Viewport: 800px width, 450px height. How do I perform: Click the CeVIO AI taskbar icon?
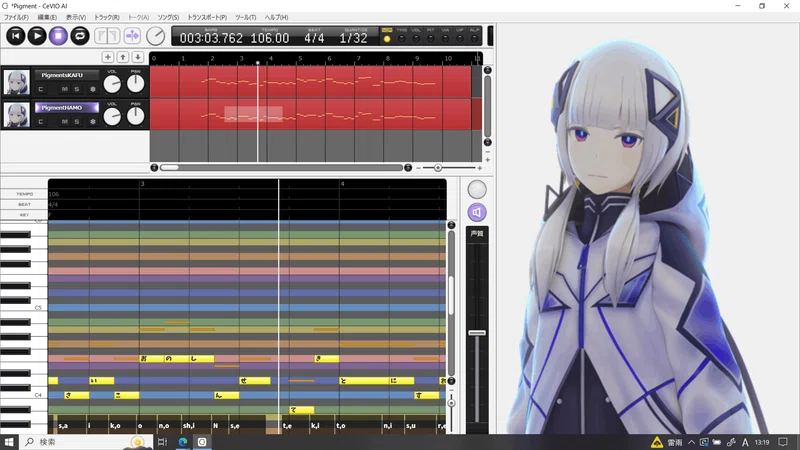(x=202, y=442)
